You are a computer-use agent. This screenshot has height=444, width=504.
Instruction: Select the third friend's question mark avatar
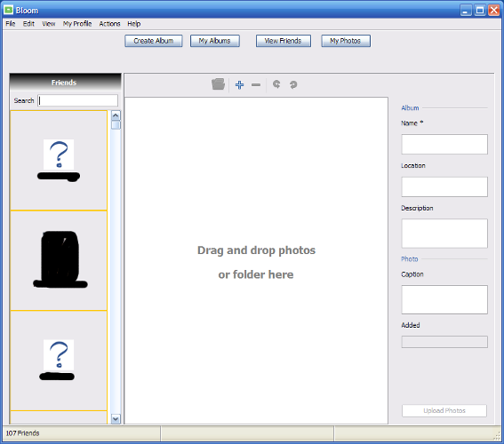click(59, 355)
